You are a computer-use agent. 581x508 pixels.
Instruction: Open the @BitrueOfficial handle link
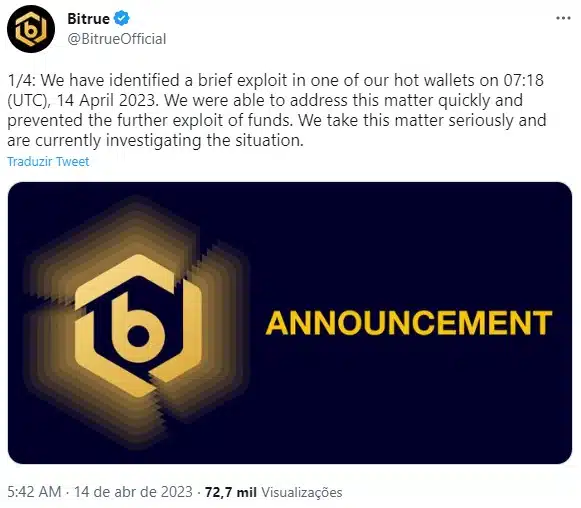tap(117, 39)
